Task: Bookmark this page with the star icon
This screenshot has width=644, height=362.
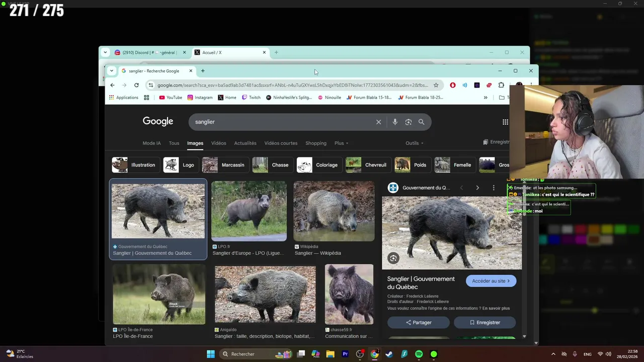Action: pos(436,85)
